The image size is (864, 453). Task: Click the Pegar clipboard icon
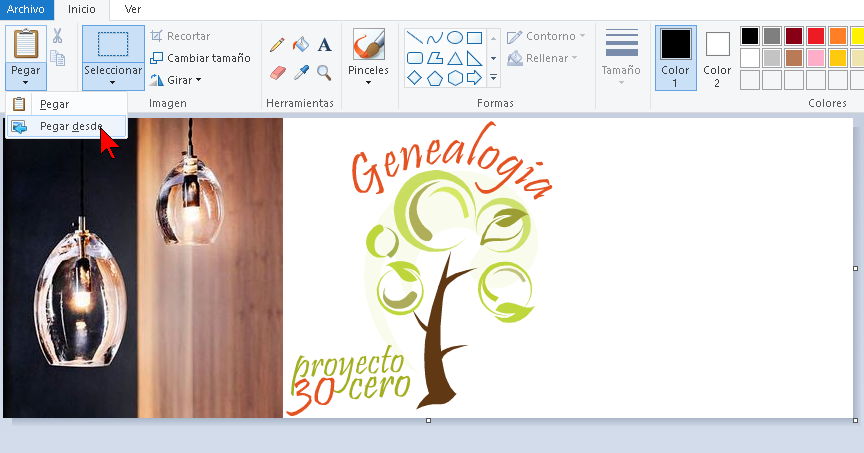pyautogui.click(x=26, y=44)
